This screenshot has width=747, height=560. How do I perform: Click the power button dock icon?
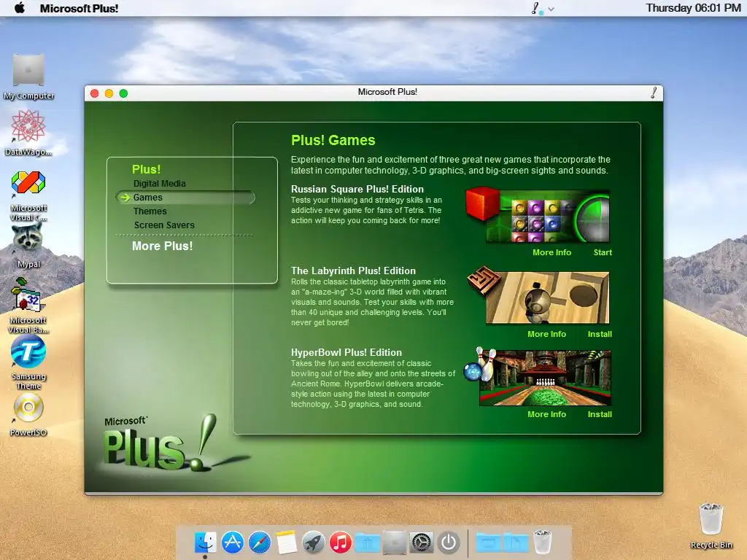point(449,542)
